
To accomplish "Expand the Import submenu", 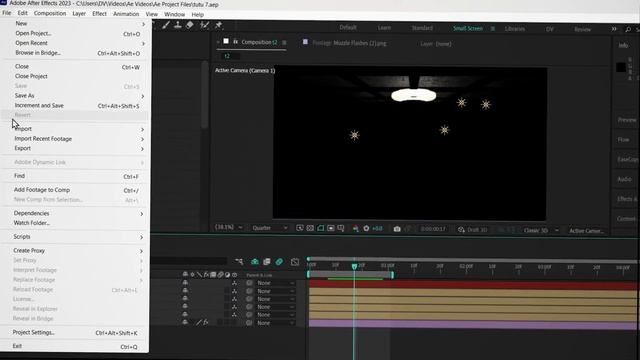I will [76, 129].
